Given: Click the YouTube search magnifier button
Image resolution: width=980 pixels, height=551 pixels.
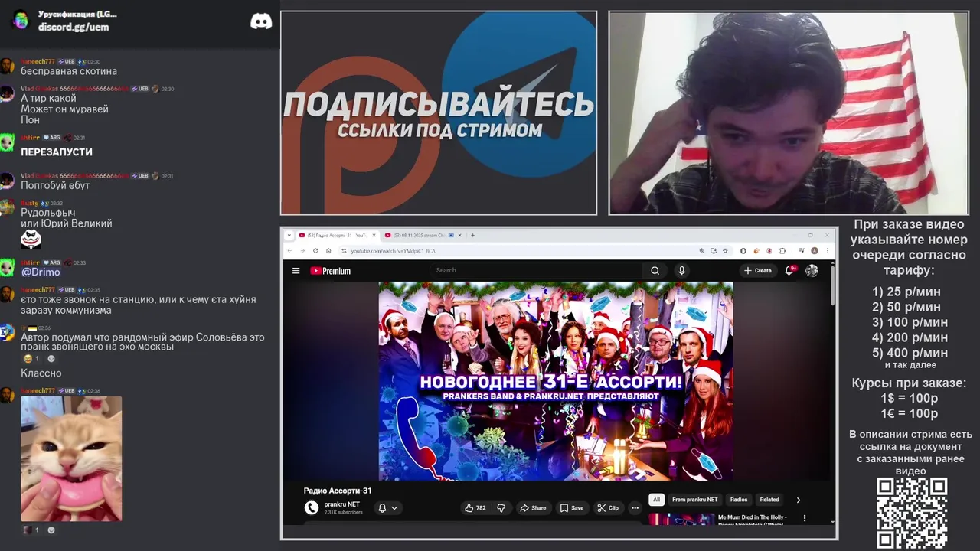Looking at the screenshot, I should [x=655, y=270].
